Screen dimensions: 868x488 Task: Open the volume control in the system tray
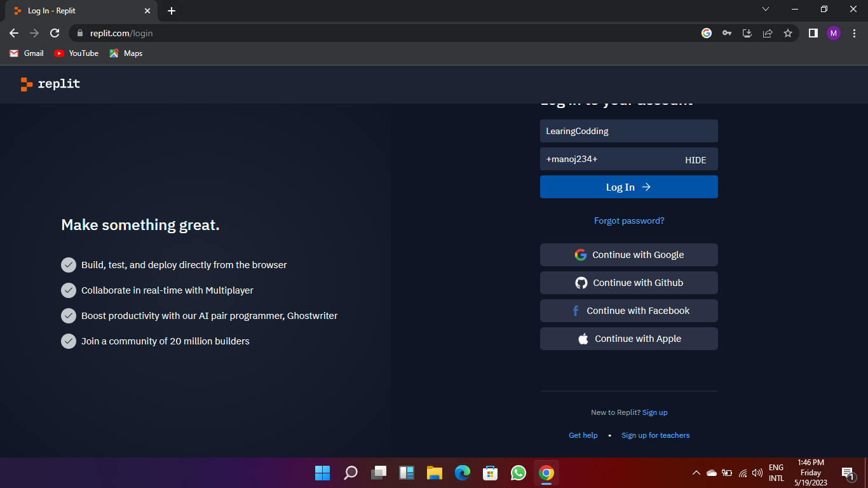pyautogui.click(x=757, y=473)
